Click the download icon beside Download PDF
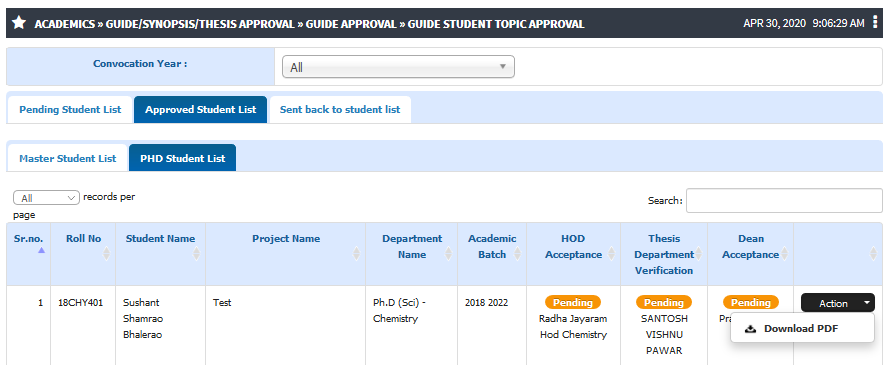891x365 pixels. click(x=750, y=329)
